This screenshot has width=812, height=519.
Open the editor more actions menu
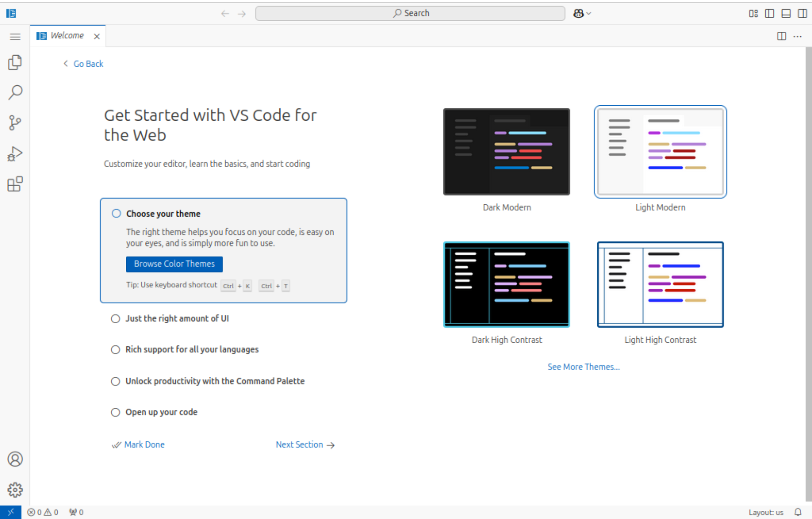pyautogui.click(x=797, y=36)
